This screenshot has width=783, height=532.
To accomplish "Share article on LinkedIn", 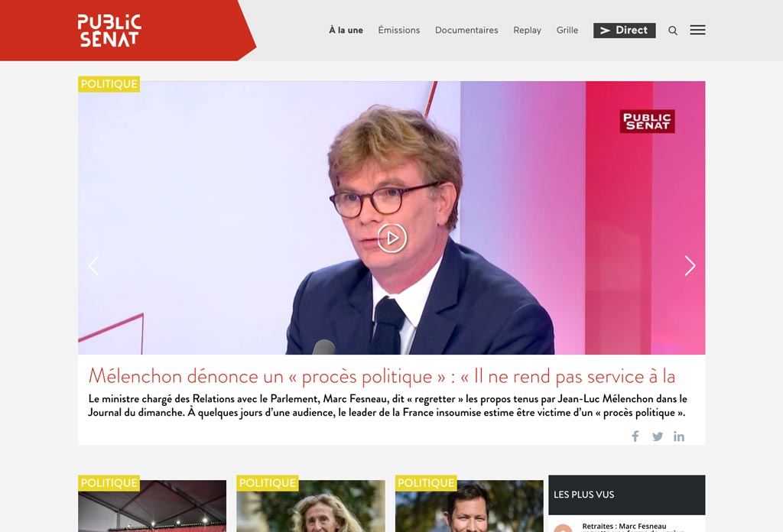I will (x=679, y=436).
